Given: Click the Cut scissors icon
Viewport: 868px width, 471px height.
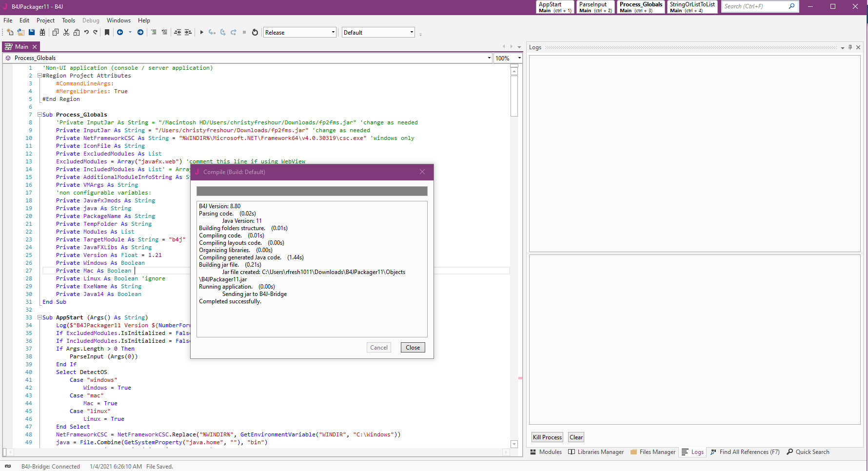Looking at the screenshot, I should (x=66, y=32).
